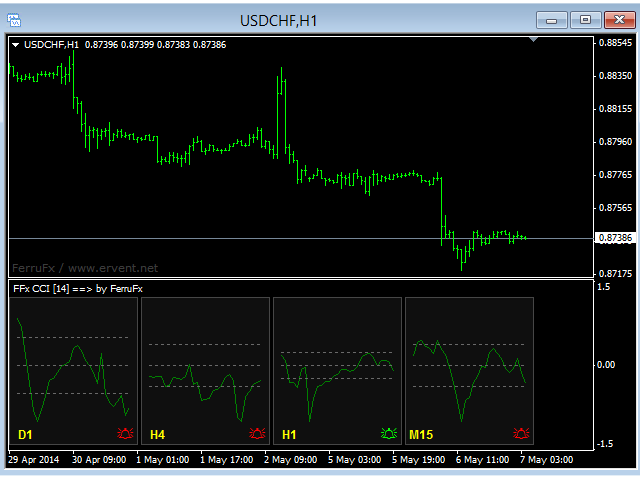This screenshot has width=640, height=480.
Task: Click the USDCHF,H1 symbol text in chart
Action: (51, 44)
